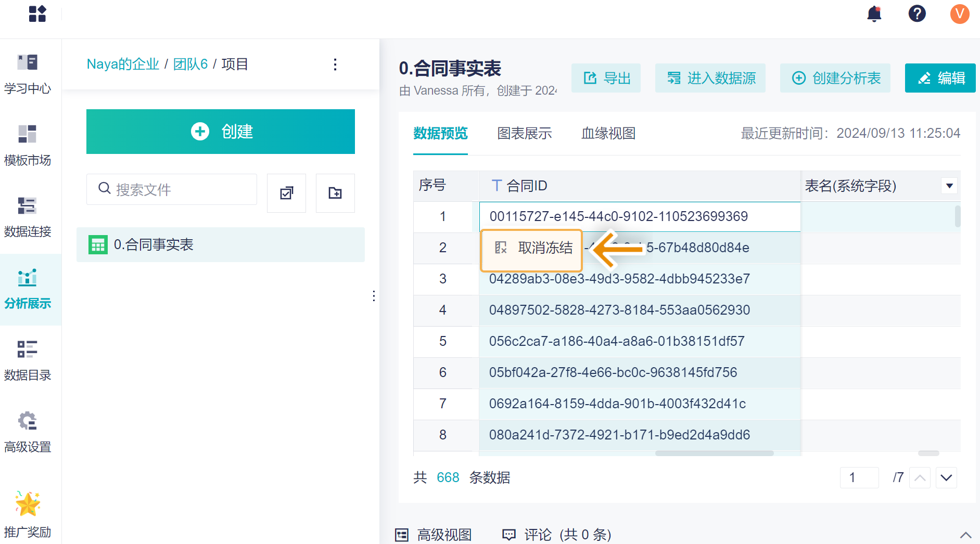The height and width of the screenshot is (544, 980).
Task: Open the 表名(系统字段) column dropdown
Action: (949, 186)
